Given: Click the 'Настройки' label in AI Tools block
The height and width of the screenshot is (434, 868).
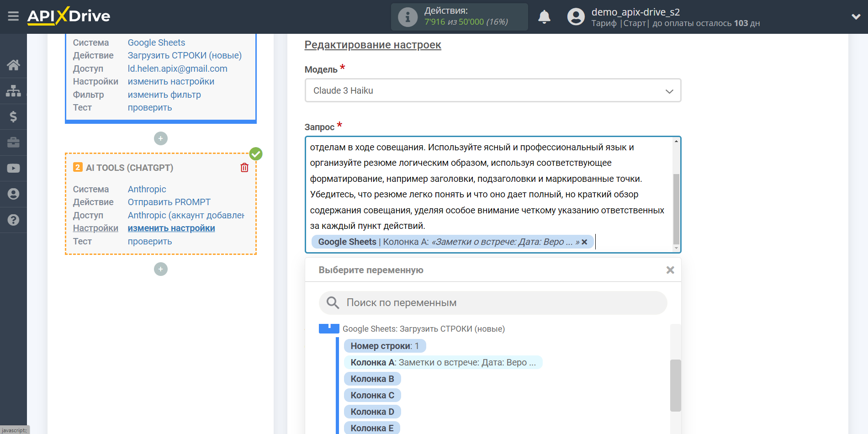Looking at the screenshot, I should [95, 228].
